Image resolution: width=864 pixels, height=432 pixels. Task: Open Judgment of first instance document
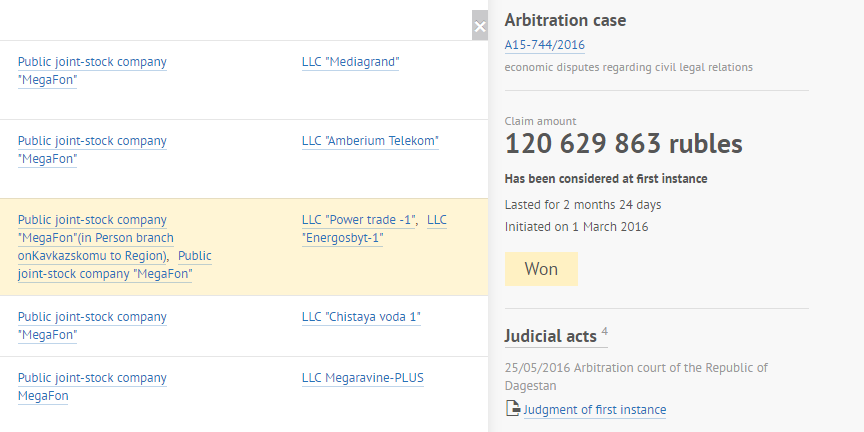(x=595, y=410)
